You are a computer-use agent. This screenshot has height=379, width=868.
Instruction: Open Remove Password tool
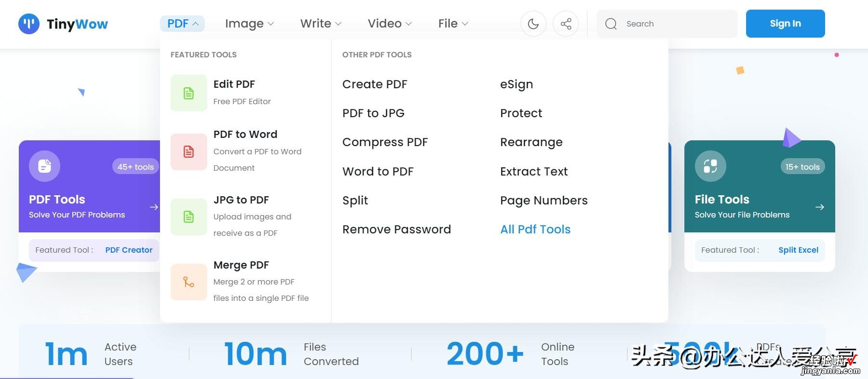click(x=397, y=230)
